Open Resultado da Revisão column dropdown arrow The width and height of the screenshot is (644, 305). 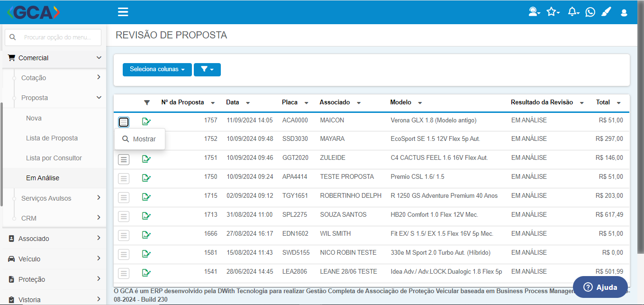click(x=581, y=103)
